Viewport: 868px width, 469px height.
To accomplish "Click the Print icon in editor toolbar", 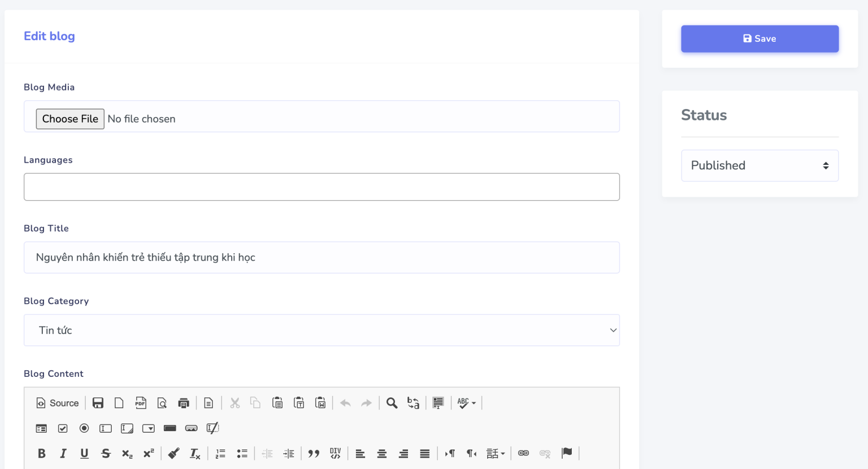I will (x=183, y=403).
